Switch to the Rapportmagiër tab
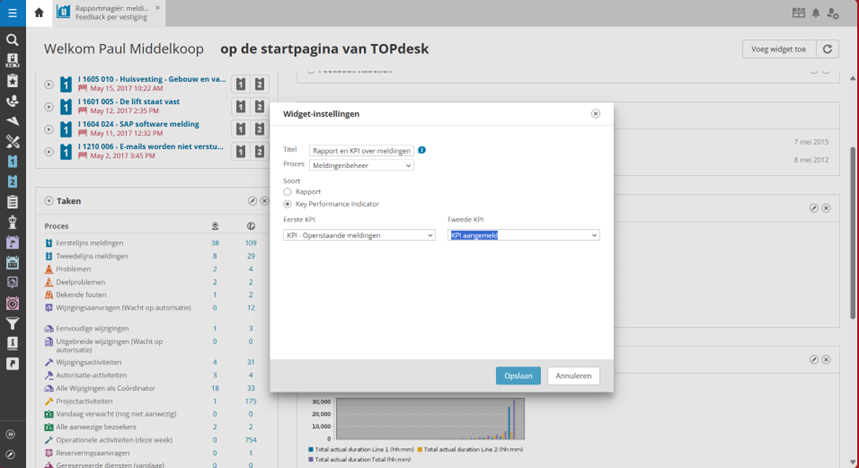This screenshot has width=859, height=468. tap(109, 13)
